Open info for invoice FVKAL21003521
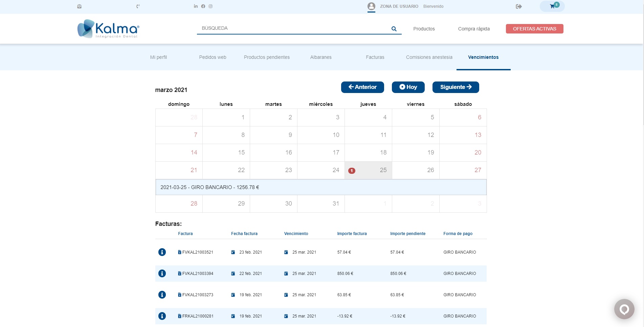 (162, 252)
